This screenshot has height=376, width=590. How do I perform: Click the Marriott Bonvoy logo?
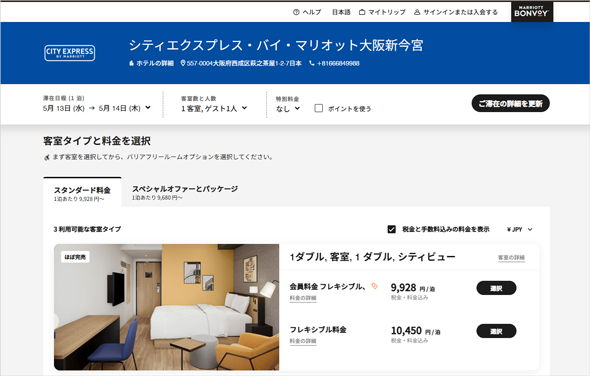coord(532,12)
